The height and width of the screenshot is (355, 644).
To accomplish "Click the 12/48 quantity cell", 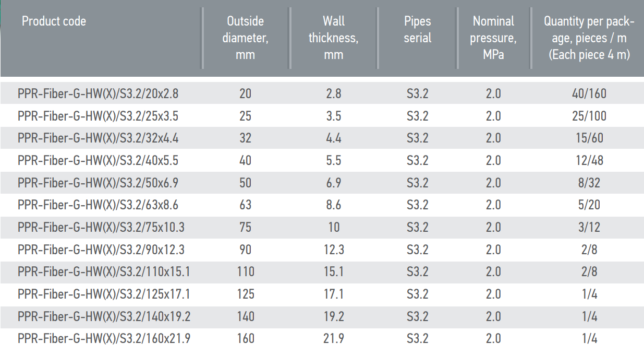I will pos(589,161).
